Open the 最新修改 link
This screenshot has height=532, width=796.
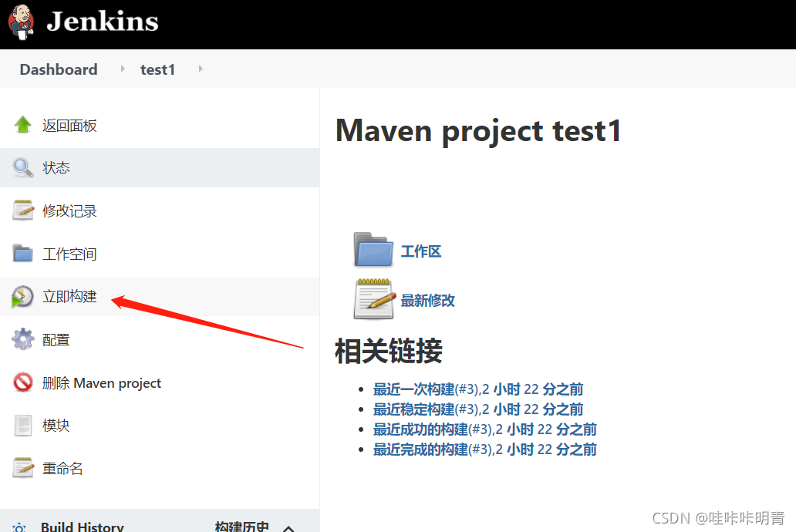(x=428, y=301)
